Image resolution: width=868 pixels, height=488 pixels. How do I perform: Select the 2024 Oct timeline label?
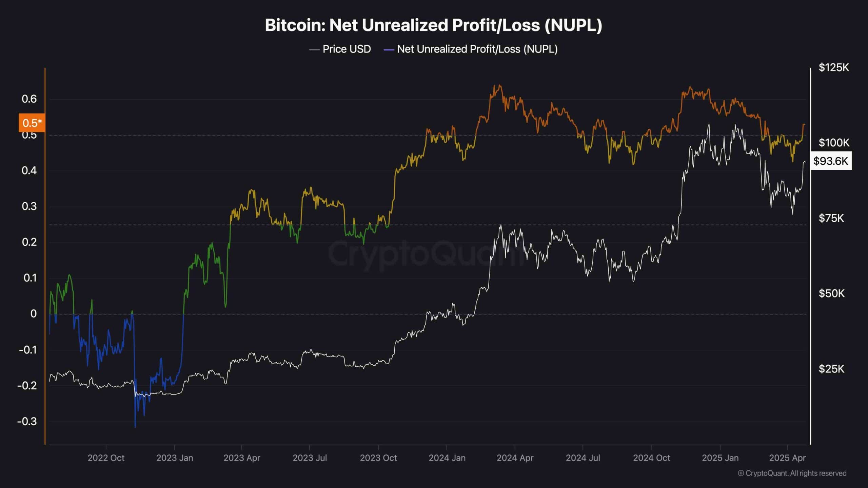(651, 458)
